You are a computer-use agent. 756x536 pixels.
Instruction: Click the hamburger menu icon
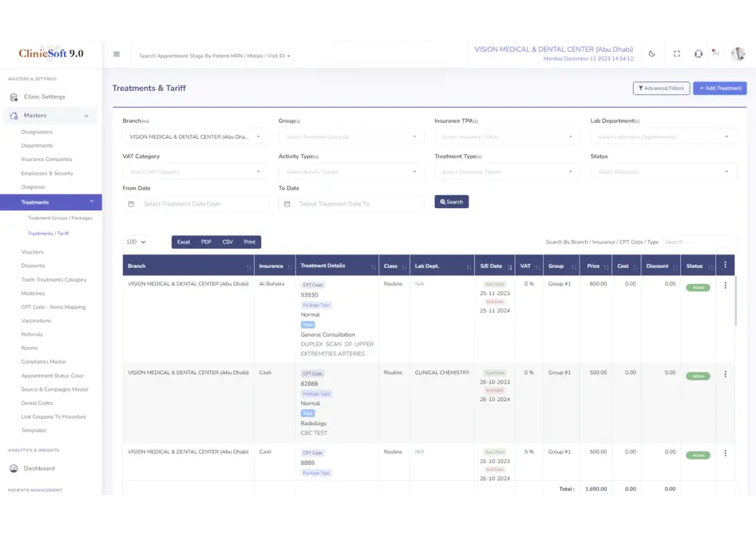[x=117, y=54]
